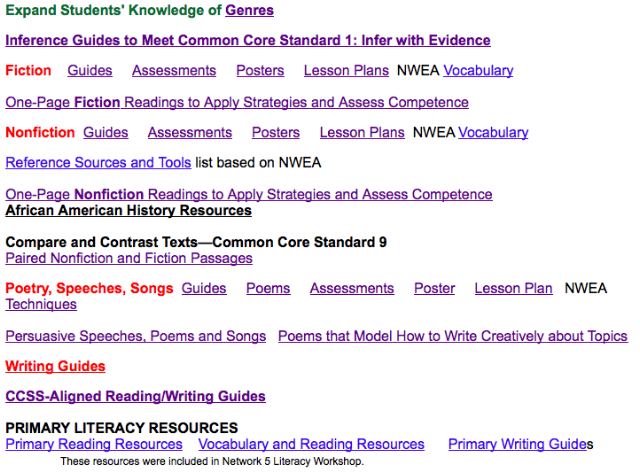Open Primary Writing Guides link

518,444
